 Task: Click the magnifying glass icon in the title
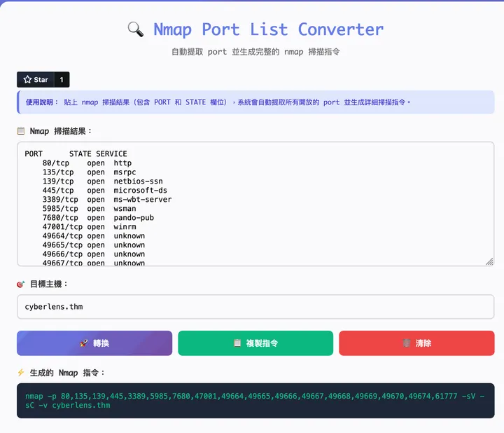[x=136, y=29]
